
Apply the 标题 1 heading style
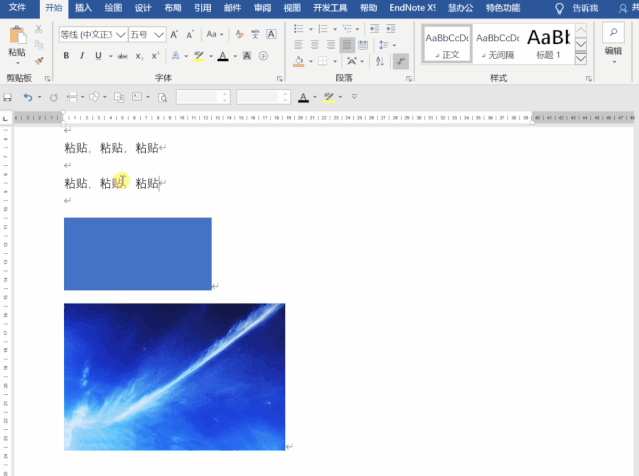tap(544, 44)
